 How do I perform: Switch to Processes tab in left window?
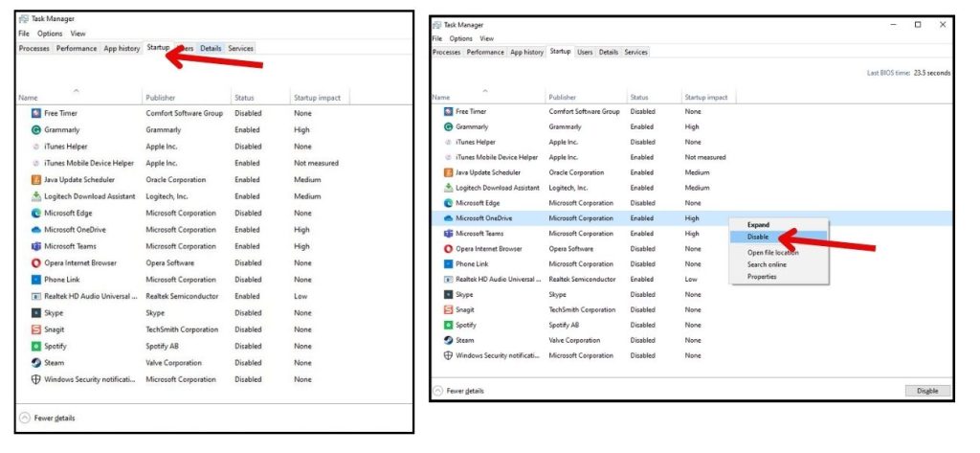[34, 48]
